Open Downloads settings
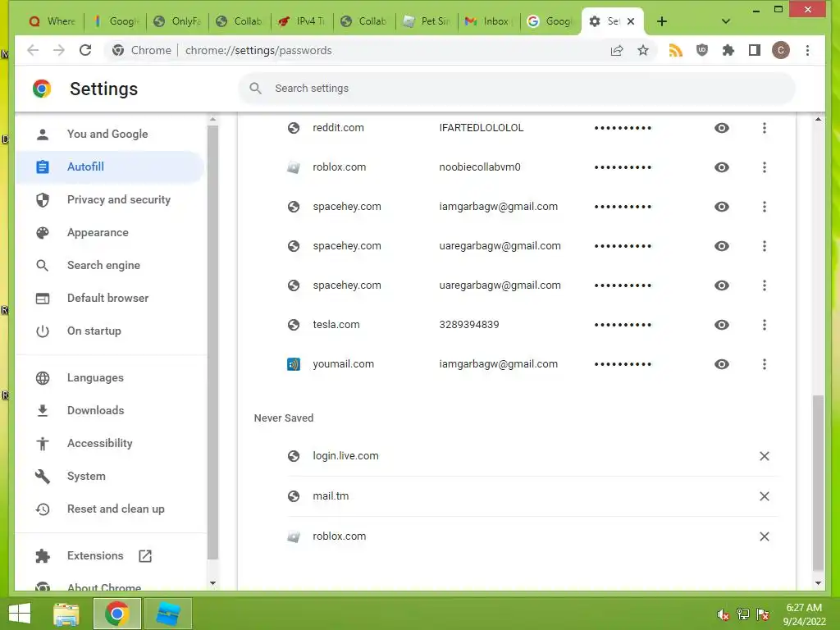This screenshot has height=630, width=840. (x=110, y=410)
